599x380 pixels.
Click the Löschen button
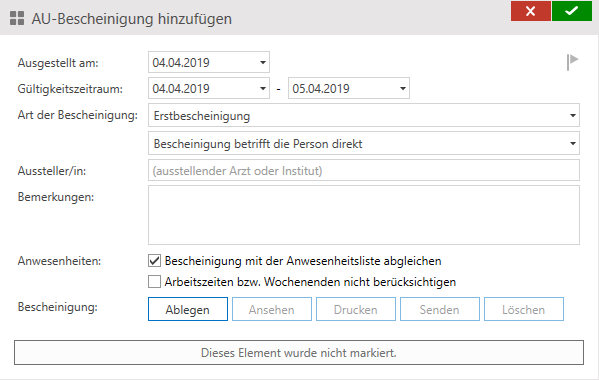(x=524, y=309)
